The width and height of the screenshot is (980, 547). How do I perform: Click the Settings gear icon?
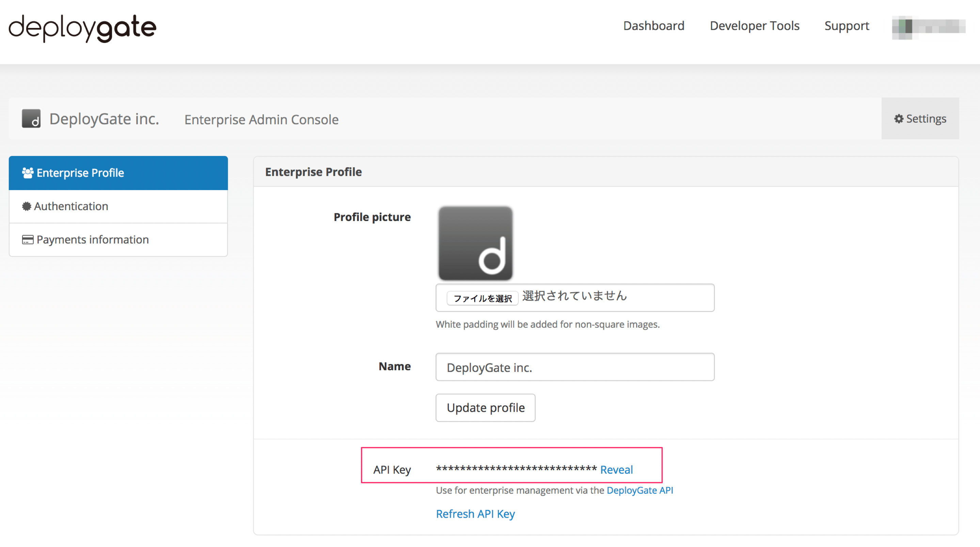point(898,119)
